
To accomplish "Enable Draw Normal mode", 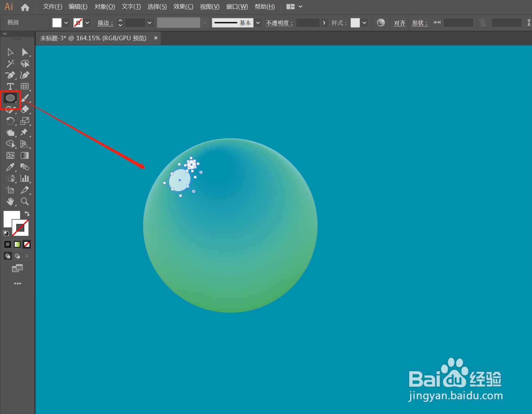I will coord(8,256).
